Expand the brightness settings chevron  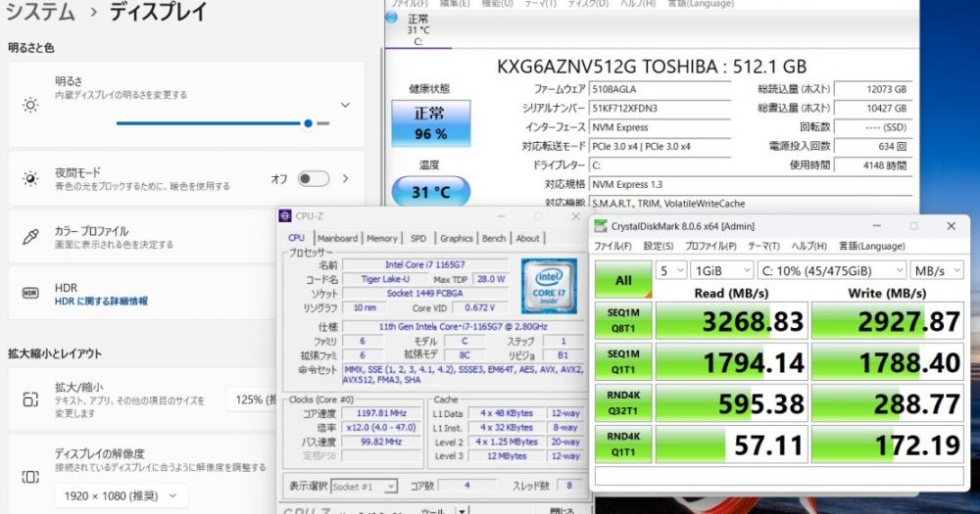(345, 105)
